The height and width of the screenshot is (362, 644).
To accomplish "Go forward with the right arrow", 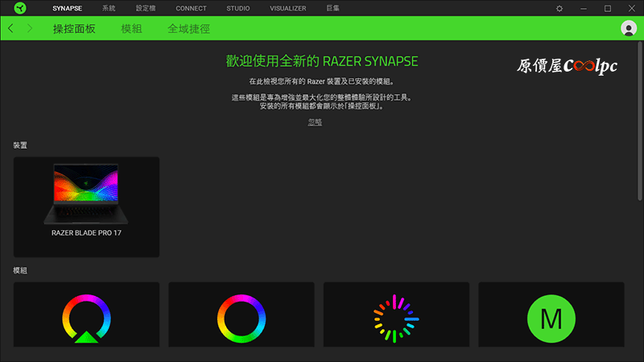I will pos(30,28).
